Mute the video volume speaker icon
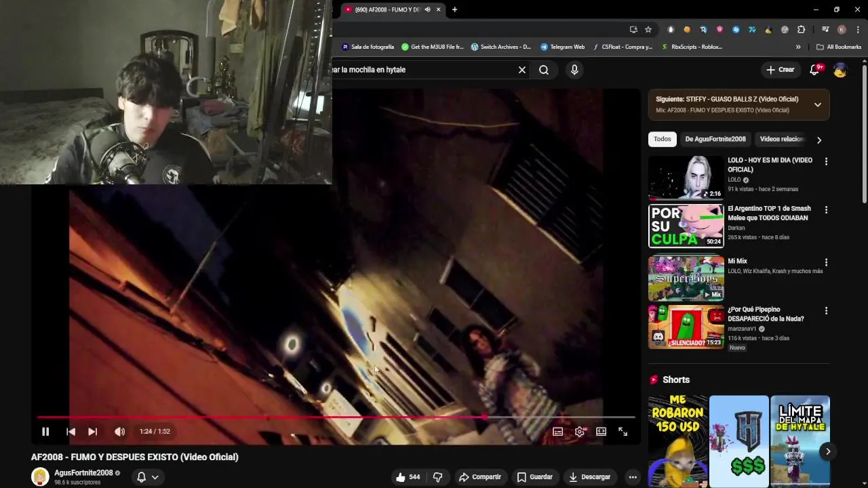Screen dimensions: 868x488 pyautogui.click(x=119, y=431)
